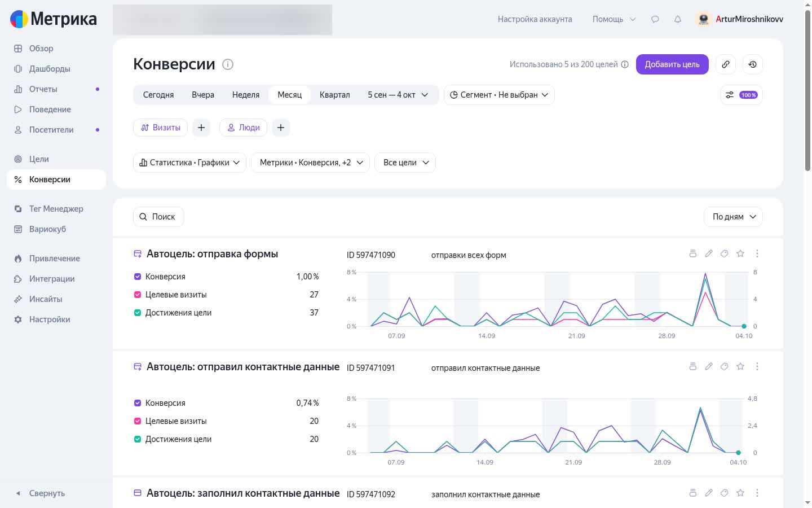The height and width of the screenshot is (508, 812).
Task: Click the Metrika logo
Action: [x=54, y=19]
